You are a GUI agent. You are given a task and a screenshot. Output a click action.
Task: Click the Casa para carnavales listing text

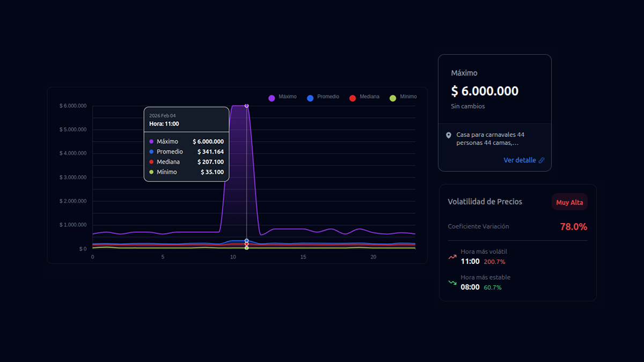(490, 139)
